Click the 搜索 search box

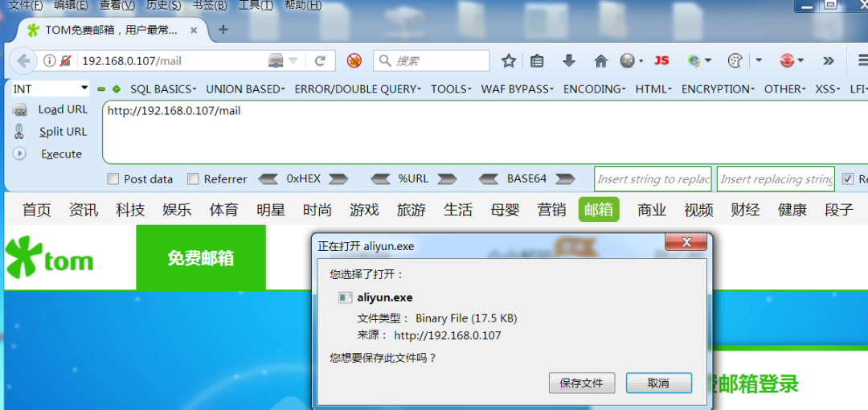coord(432,61)
